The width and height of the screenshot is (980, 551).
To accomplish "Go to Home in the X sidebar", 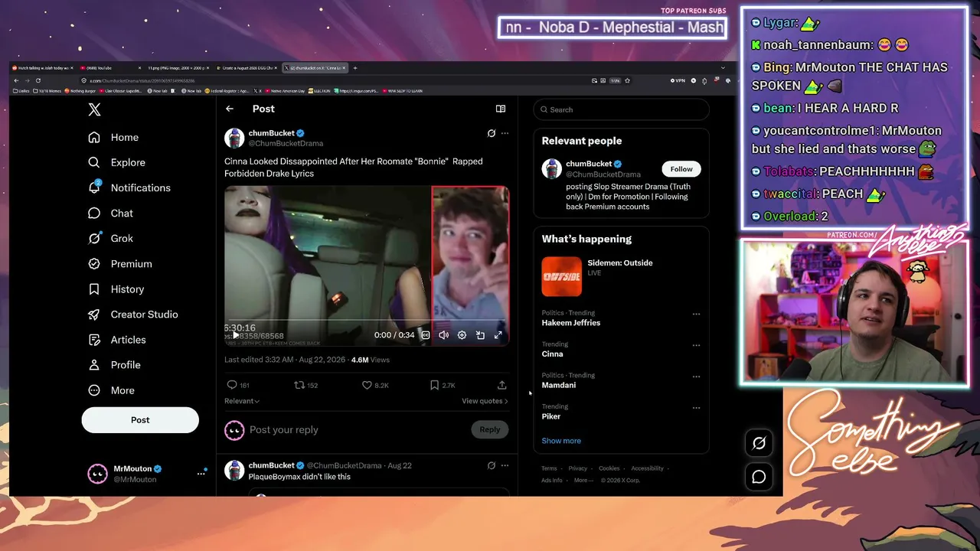I will point(114,137).
